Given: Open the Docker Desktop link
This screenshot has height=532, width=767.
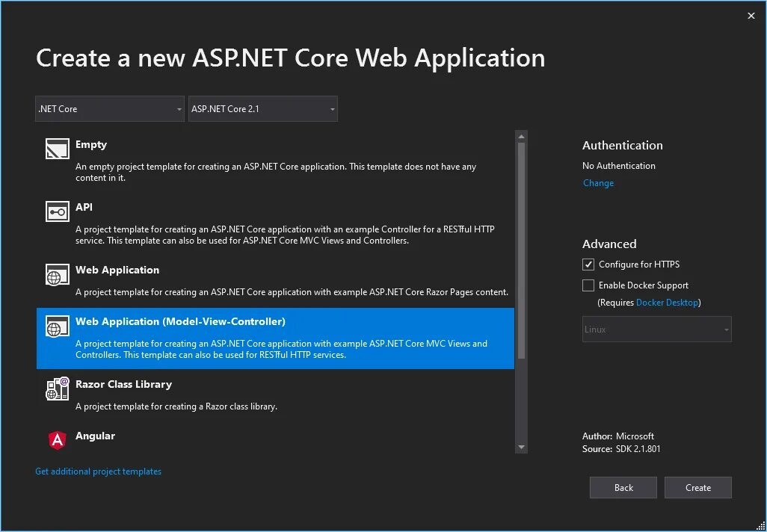Looking at the screenshot, I should 667,303.
